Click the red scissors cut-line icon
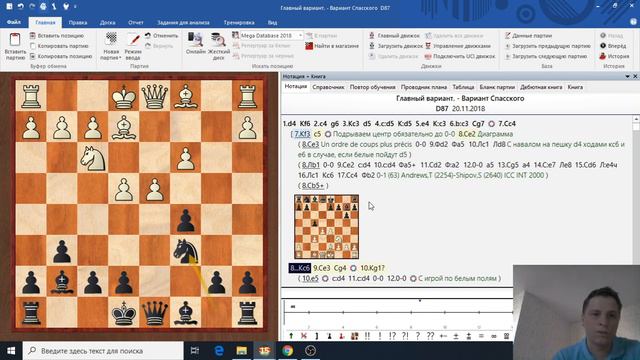Viewport: 640px width, 360px height. 304,336
